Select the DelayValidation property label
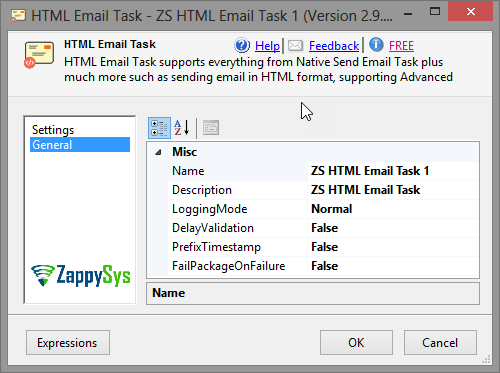The height and width of the screenshot is (373, 500). tap(213, 228)
